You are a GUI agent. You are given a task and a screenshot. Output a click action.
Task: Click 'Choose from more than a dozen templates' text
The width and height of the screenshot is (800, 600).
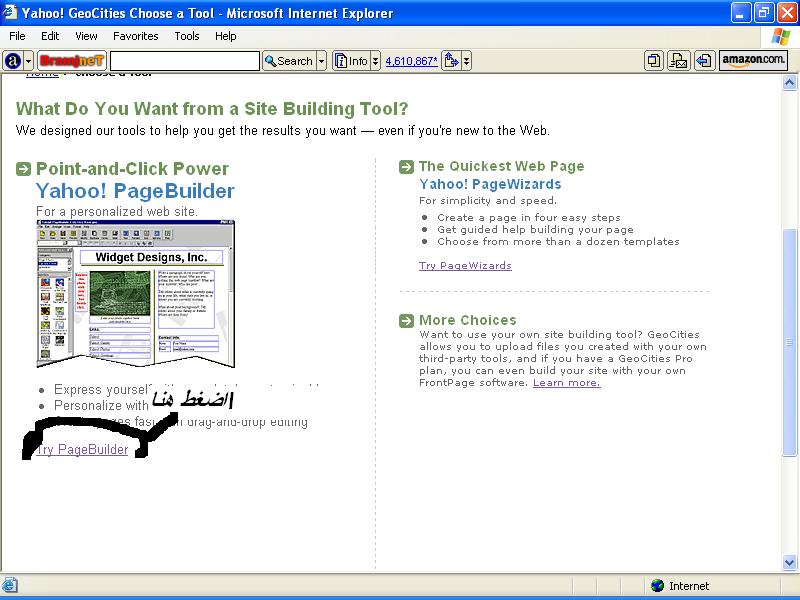559,241
